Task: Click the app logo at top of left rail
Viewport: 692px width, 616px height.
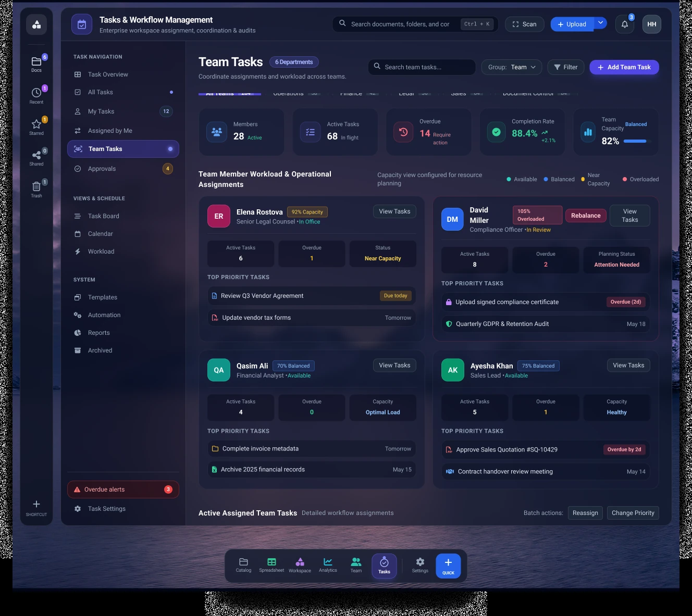Action: (36, 24)
